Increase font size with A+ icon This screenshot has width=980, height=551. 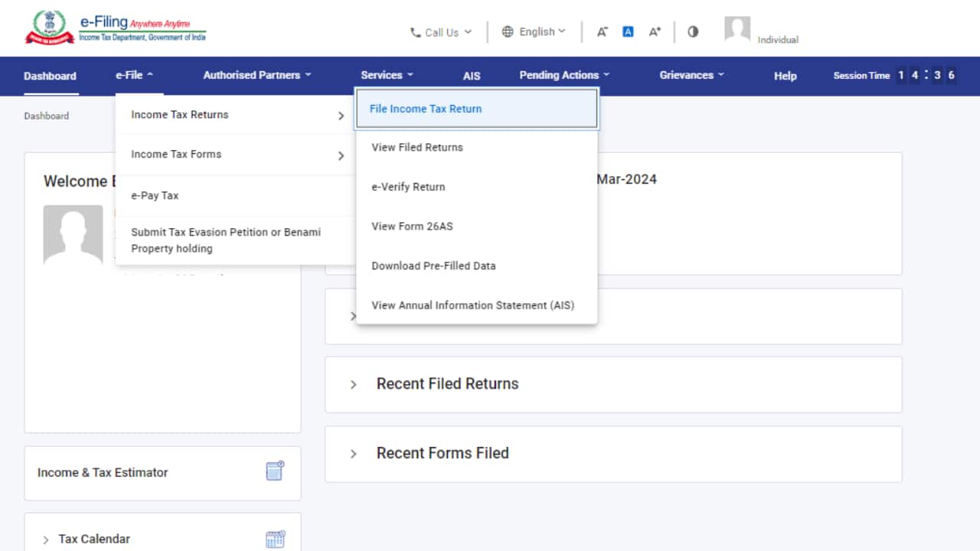pos(655,32)
